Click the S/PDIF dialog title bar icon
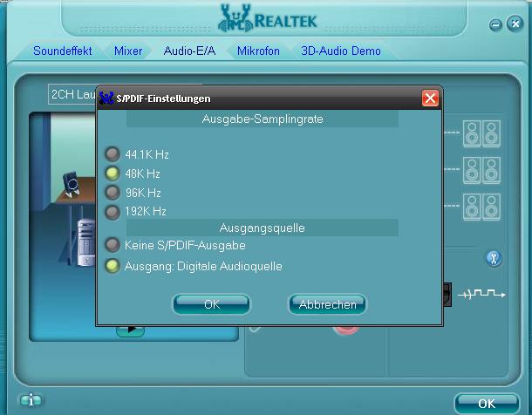The height and width of the screenshot is (415, 532). (x=106, y=99)
